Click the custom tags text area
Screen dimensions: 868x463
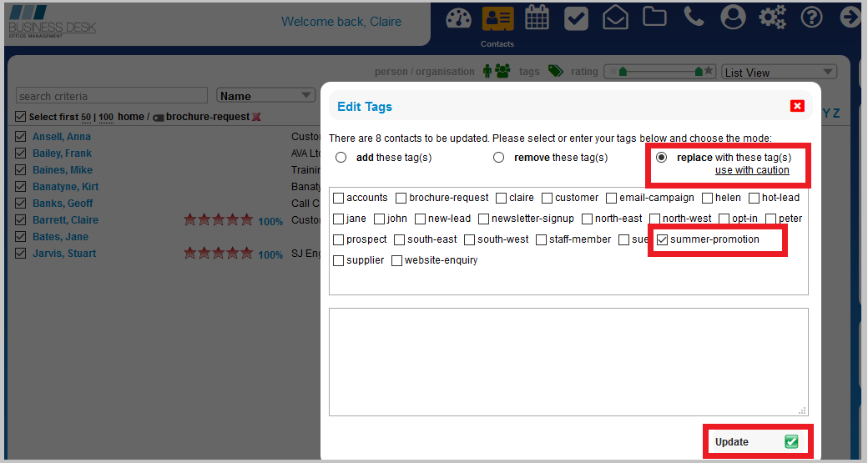pyautogui.click(x=568, y=362)
